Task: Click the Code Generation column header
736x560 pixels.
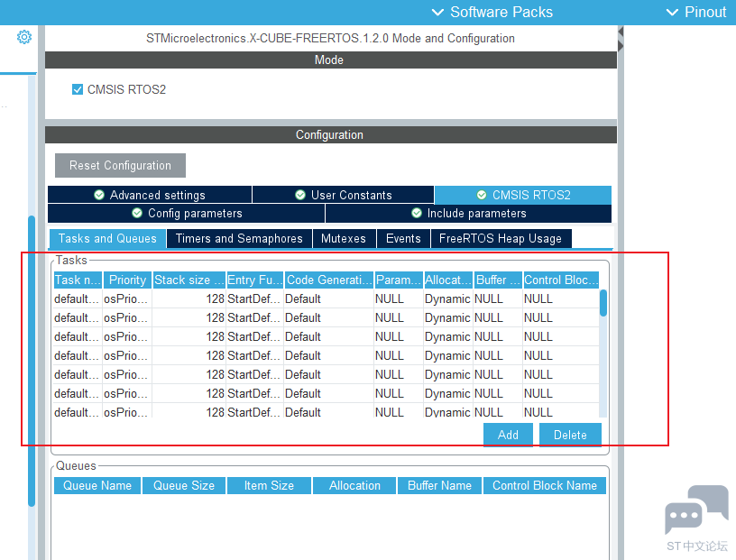Action: [x=329, y=280]
